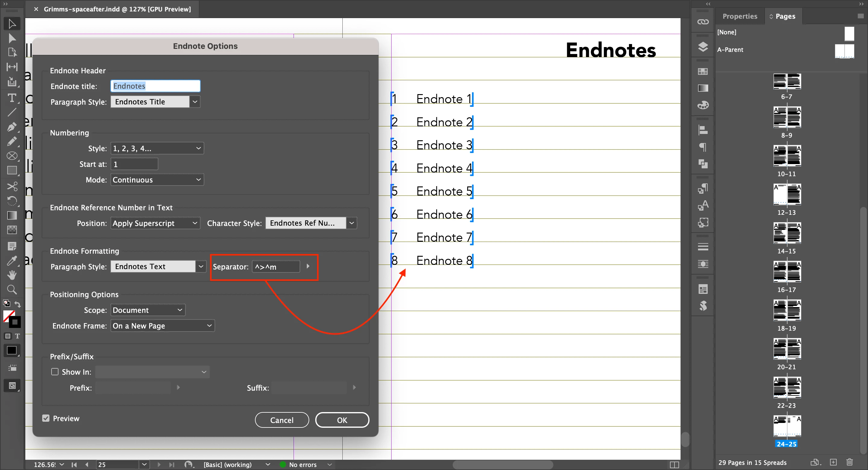Choose the Hand tool

(12, 275)
